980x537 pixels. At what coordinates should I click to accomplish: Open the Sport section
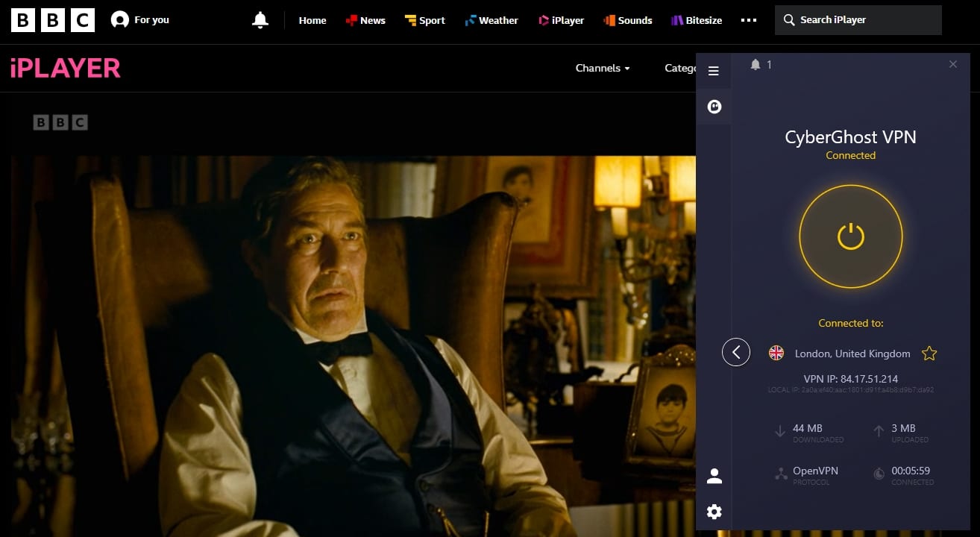click(x=425, y=20)
